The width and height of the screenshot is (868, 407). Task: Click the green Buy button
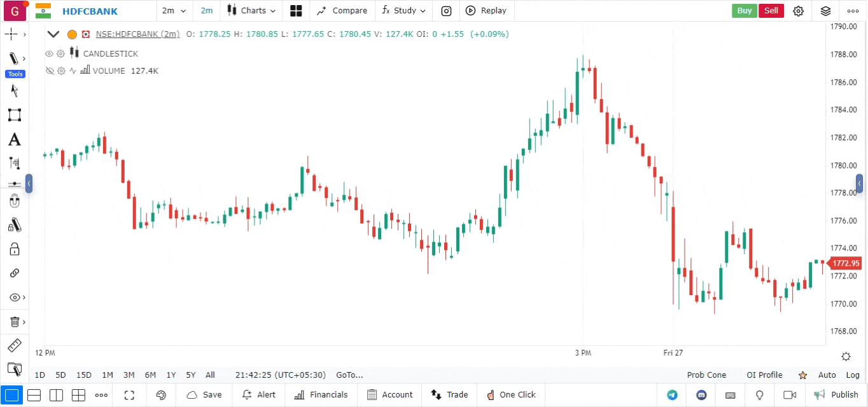(744, 11)
